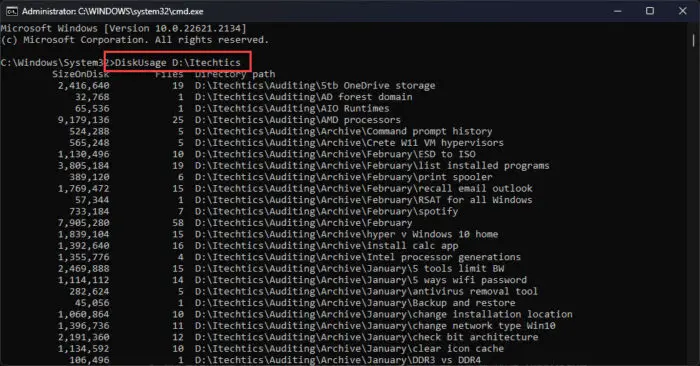Click the 'February\spotify' path row
Image resolution: width=700 pixels, height=366 pixels.
click(x=326, y=212)
